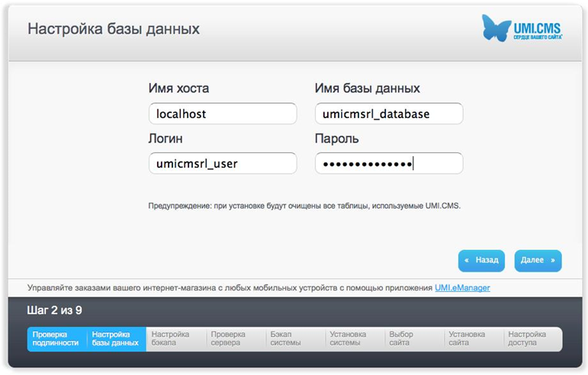Image resolution: width=588 pixels, height=375 pixels.
Task: Click the UMI.CMS butterfly logo
Action: point(522,27)
